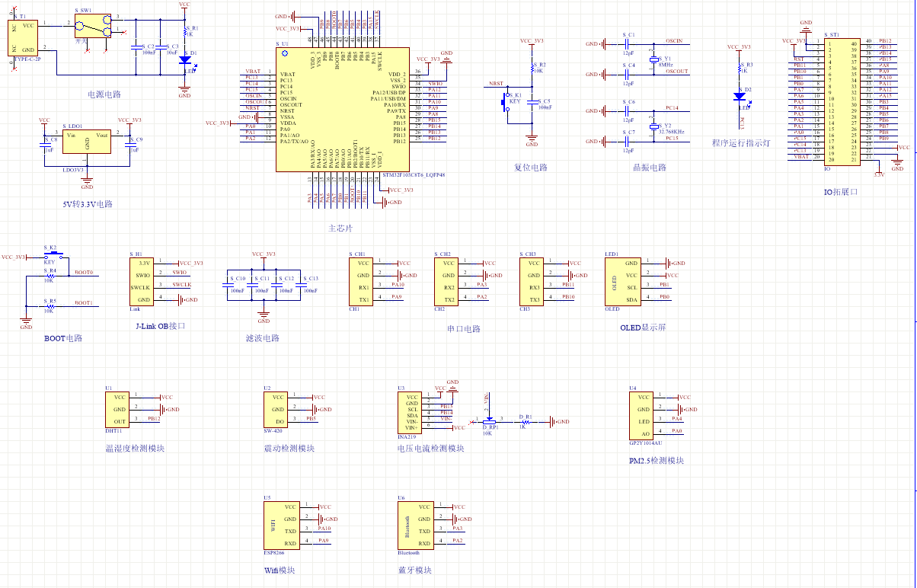Click the 串口电路 label
This screenshot has height=588, width=917.
(x=464, y=328)
